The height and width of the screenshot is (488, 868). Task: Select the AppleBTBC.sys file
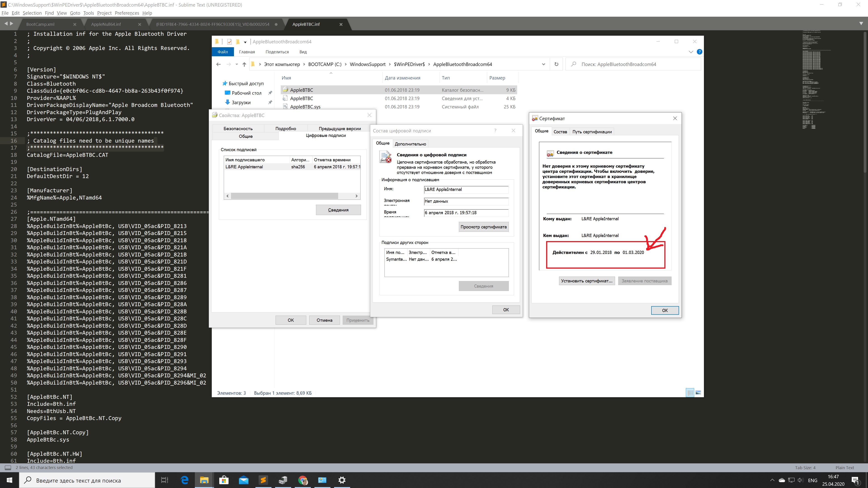tap(305, 107)
